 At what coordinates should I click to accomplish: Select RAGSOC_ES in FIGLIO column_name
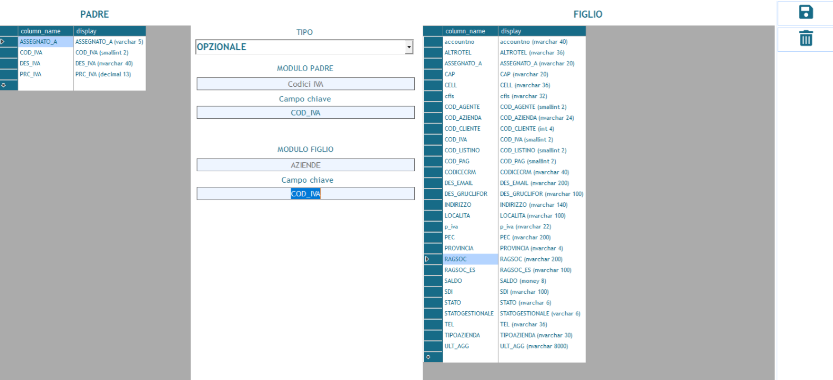tap(471, 270)
